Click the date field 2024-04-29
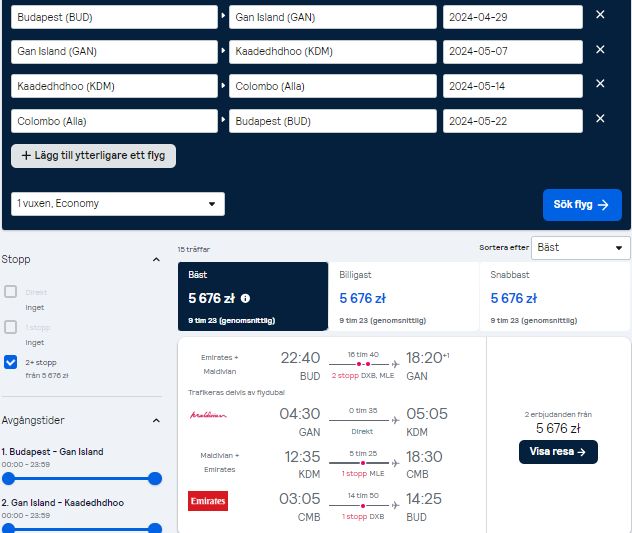This screenshot has width=632, height=533. pyautogui.click(x=513, y=17)
